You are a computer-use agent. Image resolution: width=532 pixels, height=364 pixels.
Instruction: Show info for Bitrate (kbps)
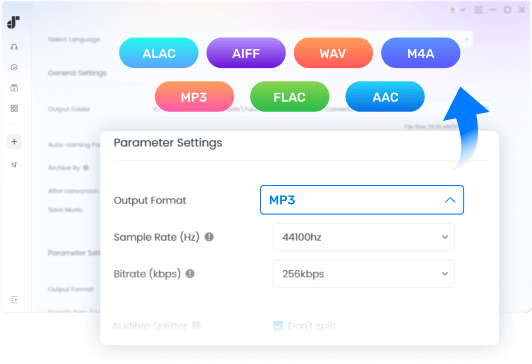click(190, 273)
